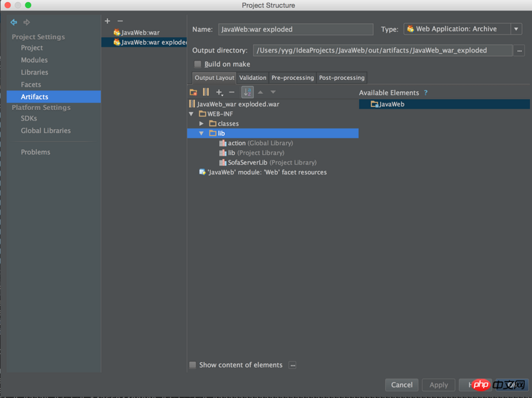Move selected element up arrow
The height and width of the screenshot is (398, 532).
click(x=260, y=92)
